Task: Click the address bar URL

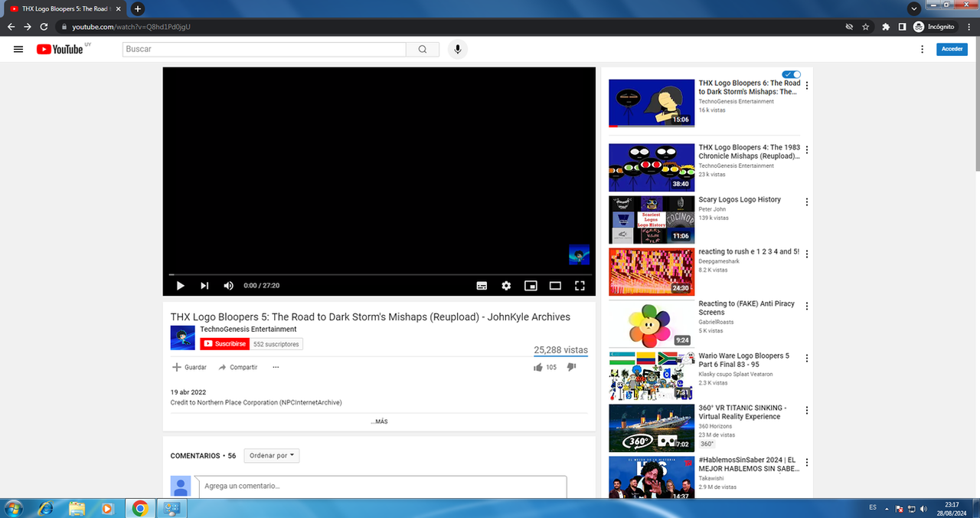Action: [x=131, y=27]
